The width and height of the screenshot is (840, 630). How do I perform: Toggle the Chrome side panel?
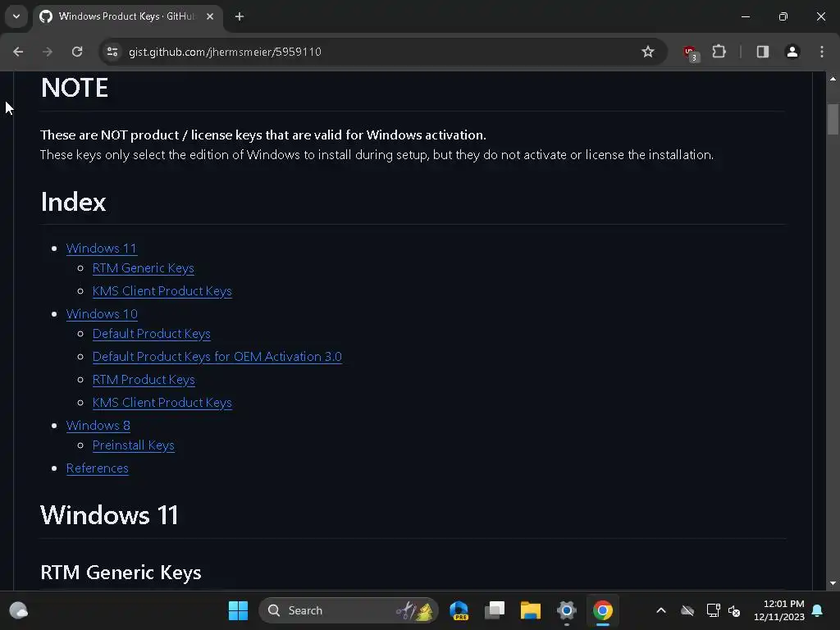pos(763,52)
